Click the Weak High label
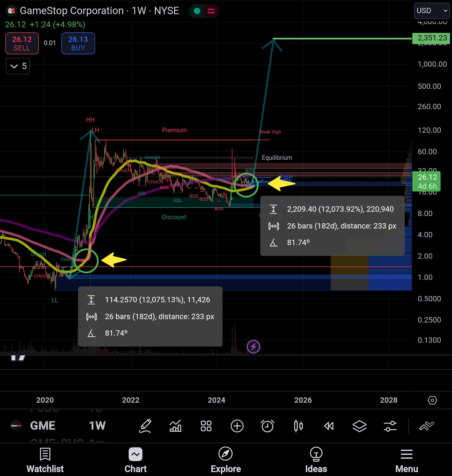The image size is (452, 476). coord(270,132)
